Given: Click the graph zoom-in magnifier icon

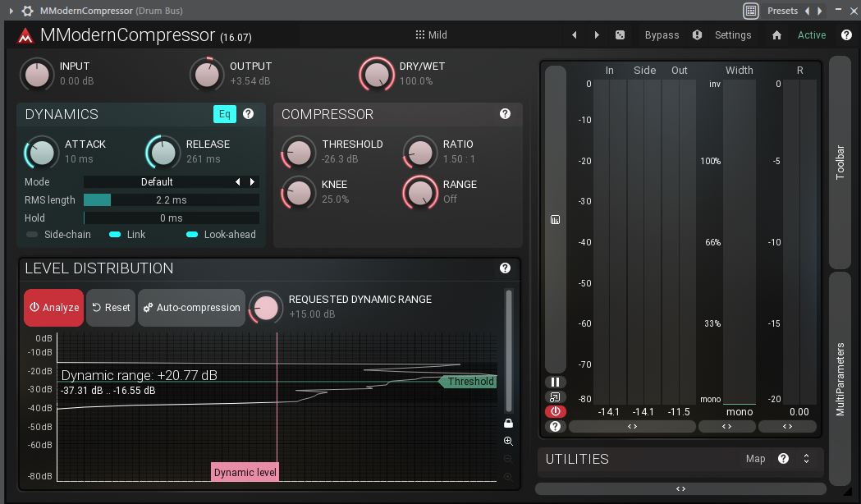Looking at the screenshot, I should [x=508, y=441].
